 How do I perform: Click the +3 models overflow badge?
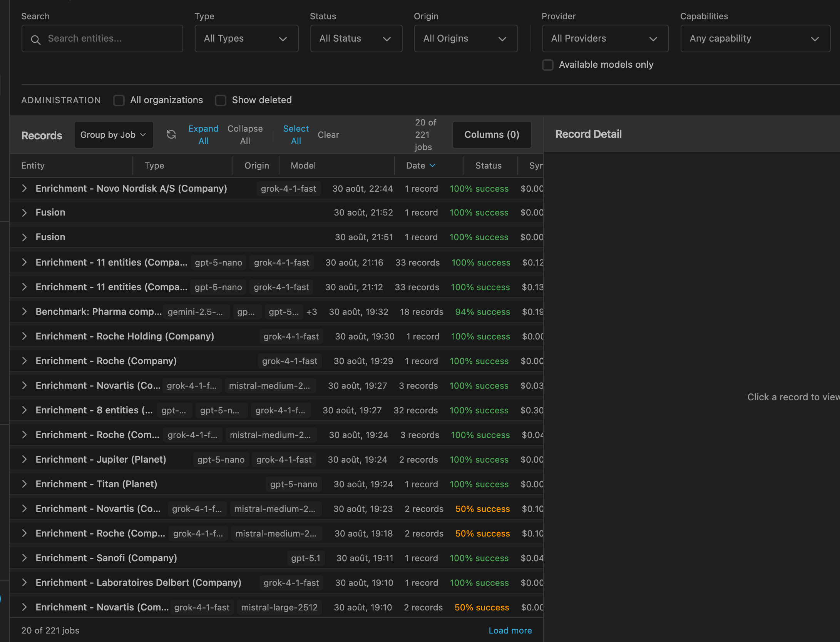pos(312,312)
